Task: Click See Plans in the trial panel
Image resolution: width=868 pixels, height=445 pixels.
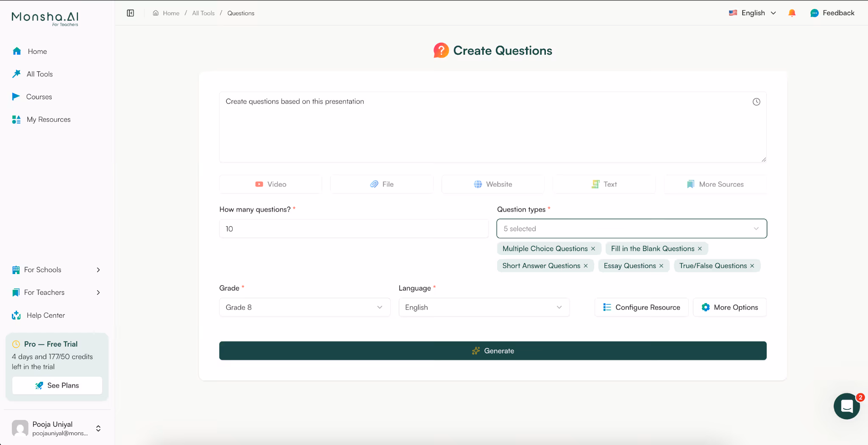Action: [57, 385]
